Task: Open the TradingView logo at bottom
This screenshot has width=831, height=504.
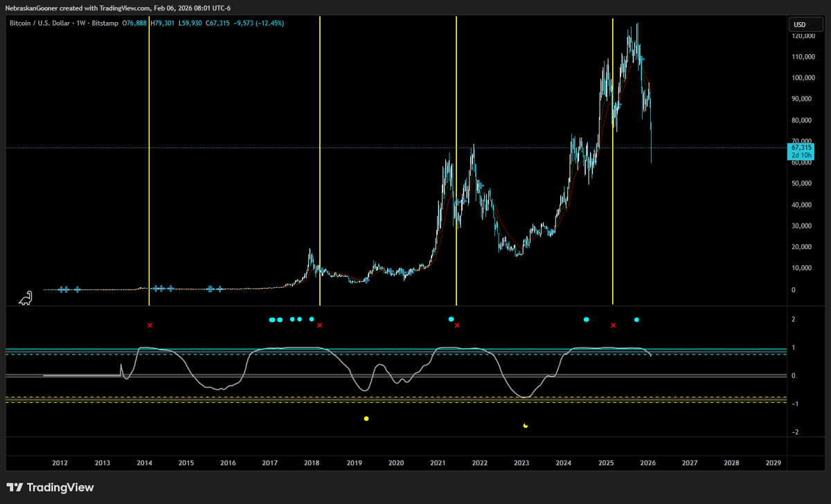Action: (x=50, y=487)
